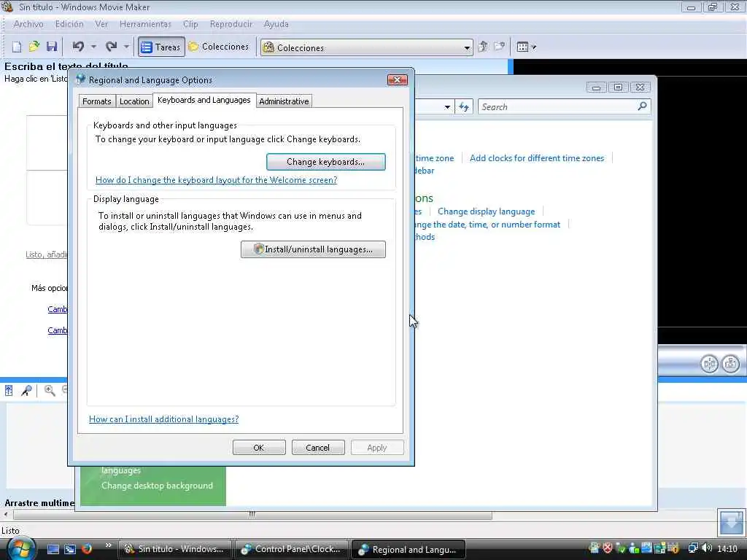747x560 pixels.
Task: Switch to the Location tab
Action: 134,101
